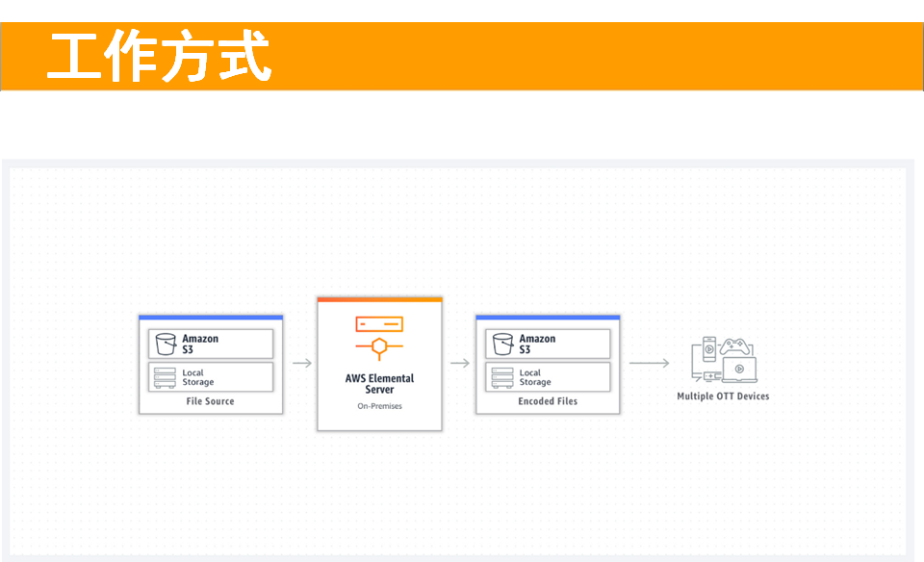Click the Local Storage icon in File Source
Image resolution: width=924 pixels, height=562 pixels.
(x=165, y=377)
